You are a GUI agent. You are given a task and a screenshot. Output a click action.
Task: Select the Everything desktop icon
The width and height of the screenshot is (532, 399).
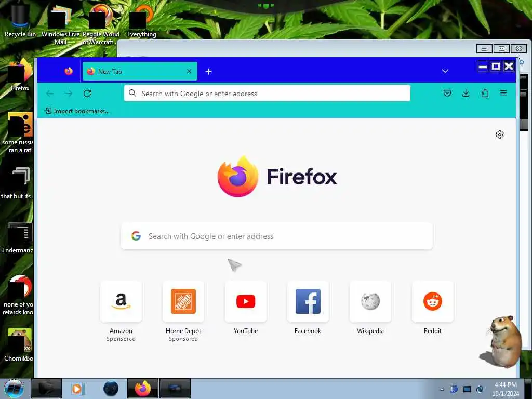click(x=142, y=21)
